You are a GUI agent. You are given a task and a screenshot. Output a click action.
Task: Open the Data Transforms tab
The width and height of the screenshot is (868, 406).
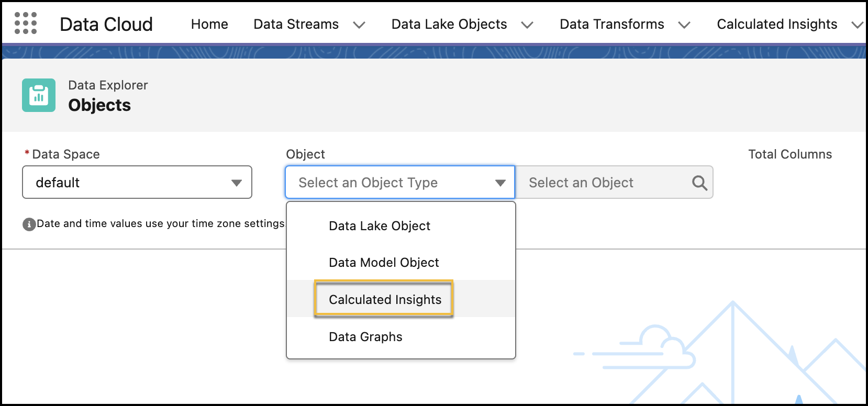tap(612, 24)
